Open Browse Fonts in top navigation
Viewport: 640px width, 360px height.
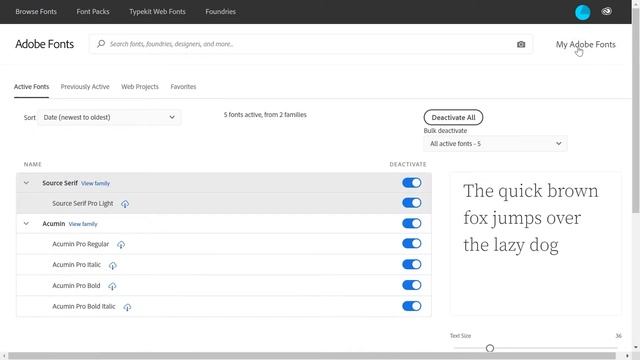pos(36,12)
